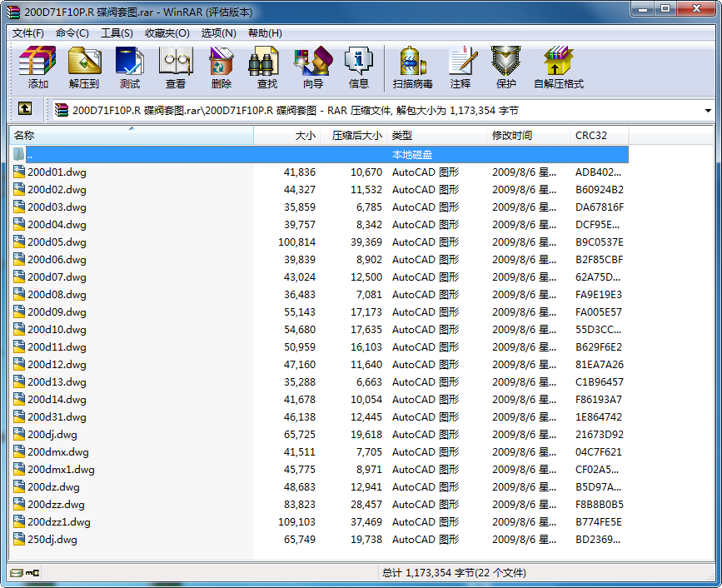Sort by Packed size (压缩后大小) header
722x588 pixels.
pyautogui.click(x=353, y=136)
